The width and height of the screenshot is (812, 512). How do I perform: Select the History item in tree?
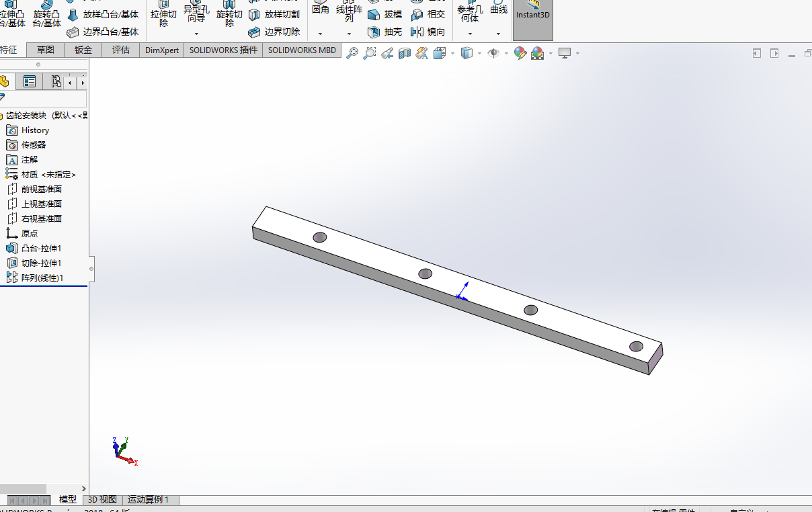[x=28, y=130]
